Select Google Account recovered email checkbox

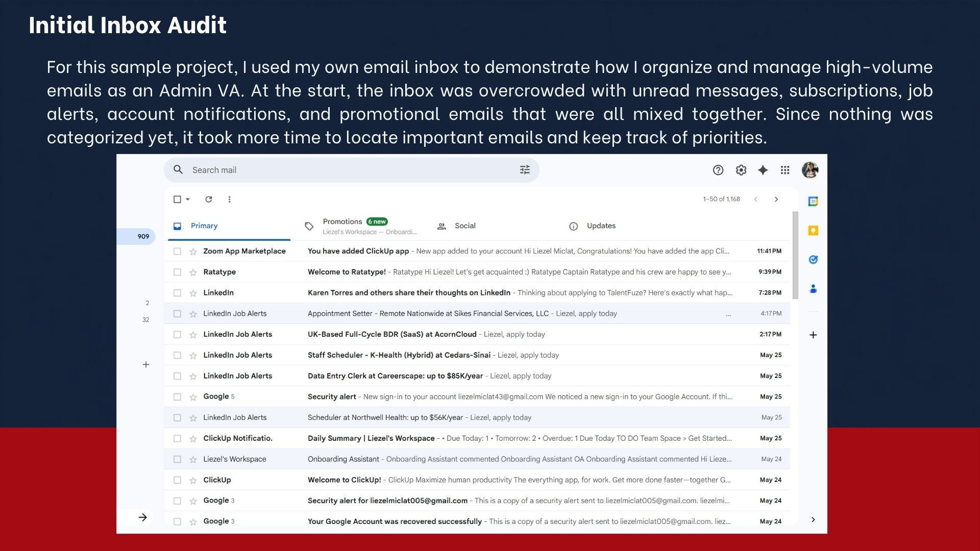coord(177,521)
